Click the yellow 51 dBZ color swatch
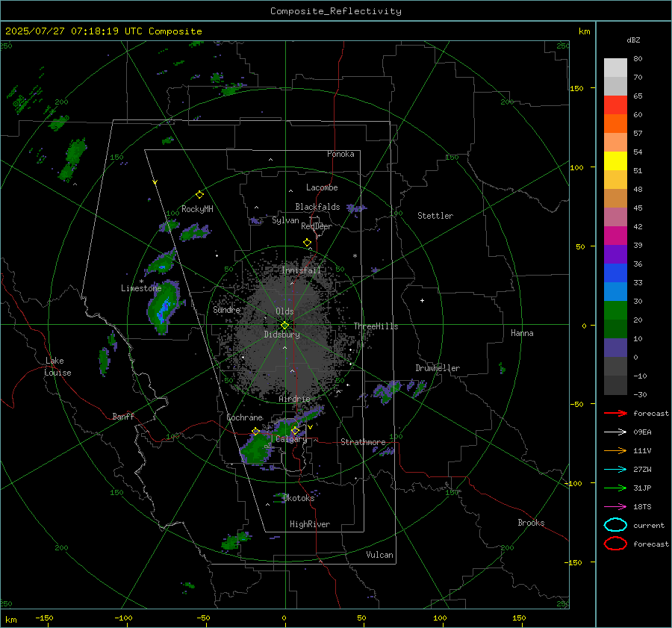The height and width of the screenshot is (628, 672). (615, 161)
